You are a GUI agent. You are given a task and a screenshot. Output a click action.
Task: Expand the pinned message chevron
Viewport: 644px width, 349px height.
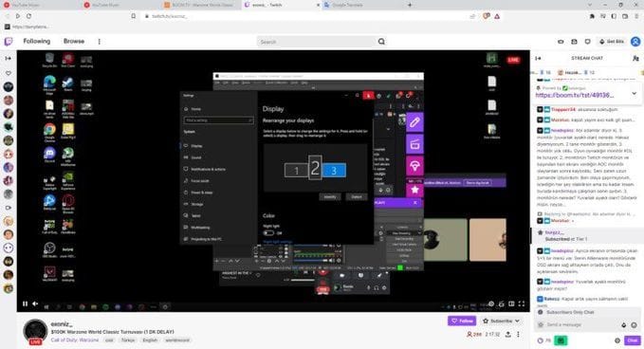(x=635, y=93)
